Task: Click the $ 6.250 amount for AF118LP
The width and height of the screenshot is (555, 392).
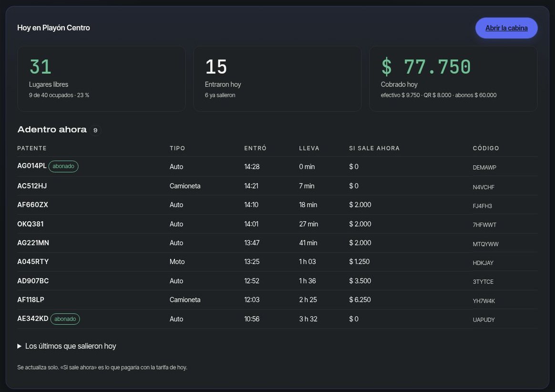Action: [360, 299]
